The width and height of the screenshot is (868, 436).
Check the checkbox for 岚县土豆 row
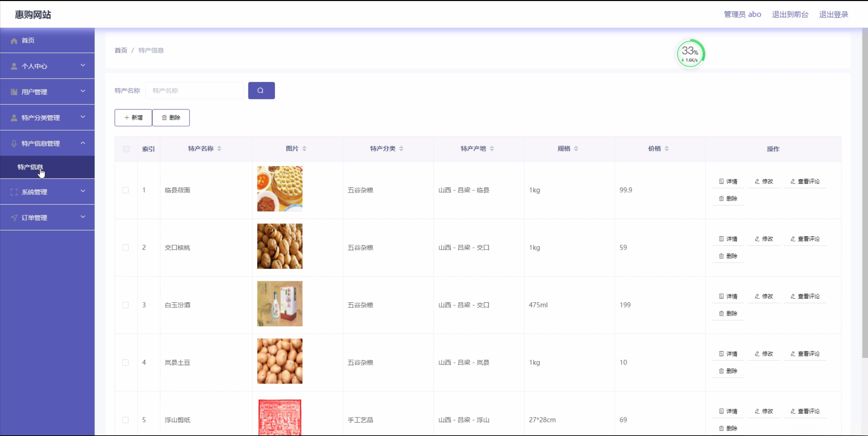click(x=126, y=362)
